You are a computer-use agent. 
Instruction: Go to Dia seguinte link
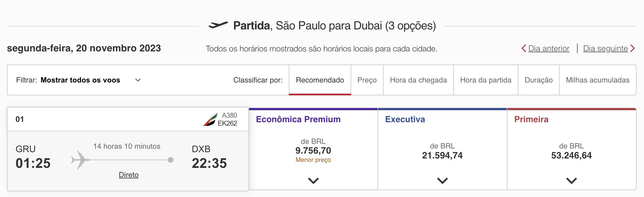(605, 49)
